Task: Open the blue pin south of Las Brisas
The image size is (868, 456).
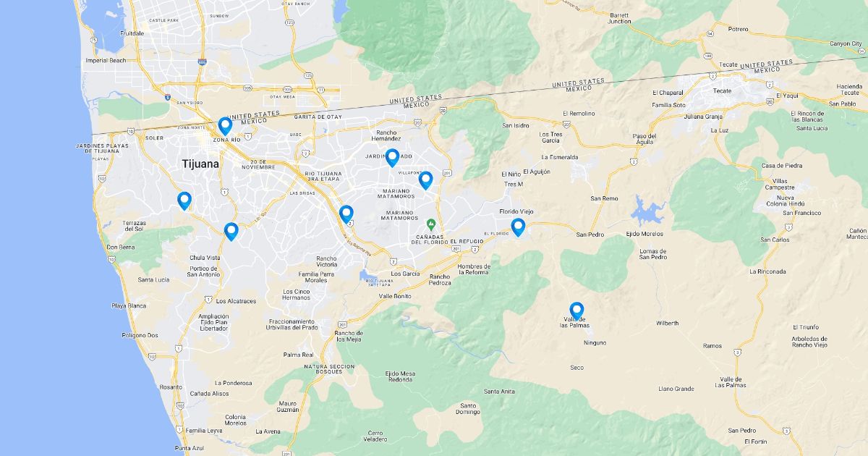Action: (x=346, y=214)
